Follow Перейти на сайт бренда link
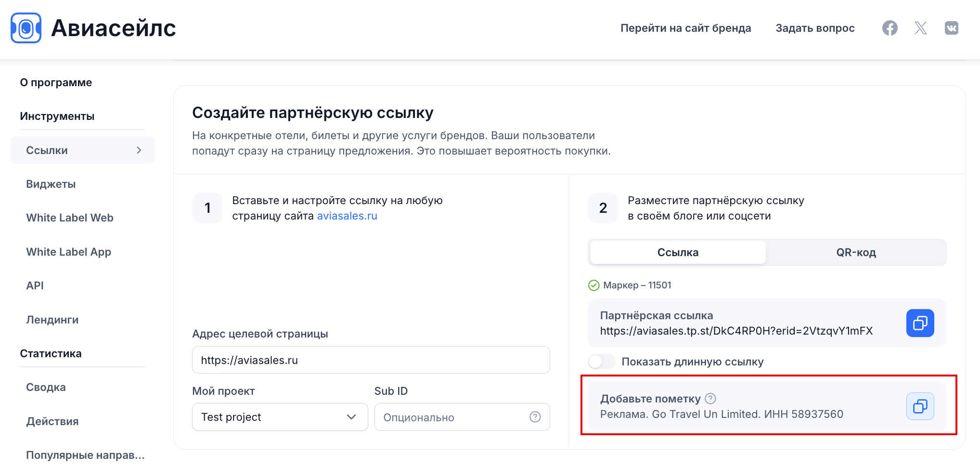 pyautogui.click(x=685, y=28)
